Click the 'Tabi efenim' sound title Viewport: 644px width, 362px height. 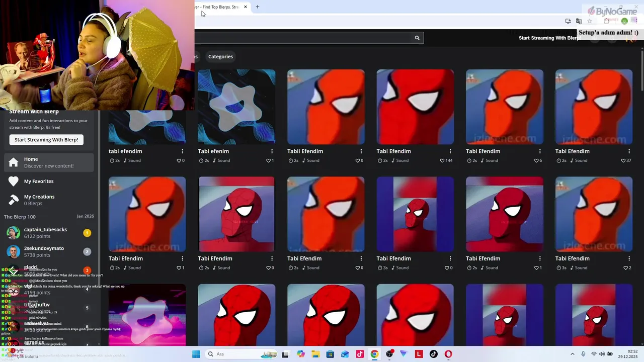213,151
